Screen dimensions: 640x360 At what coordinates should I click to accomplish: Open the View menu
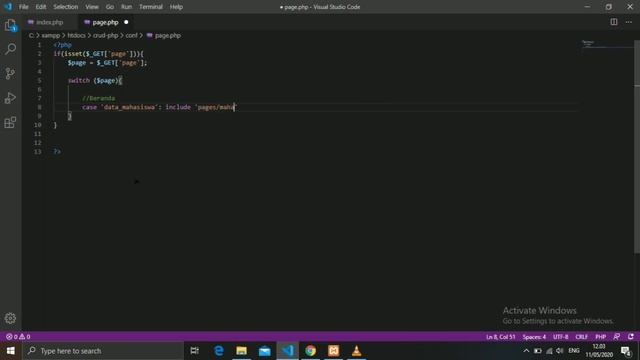[x=92, y=7]
